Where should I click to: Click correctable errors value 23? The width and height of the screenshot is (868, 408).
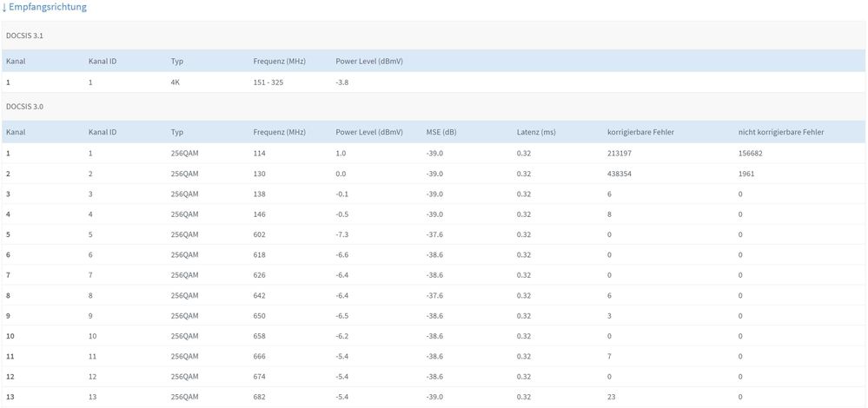(611, 397)
